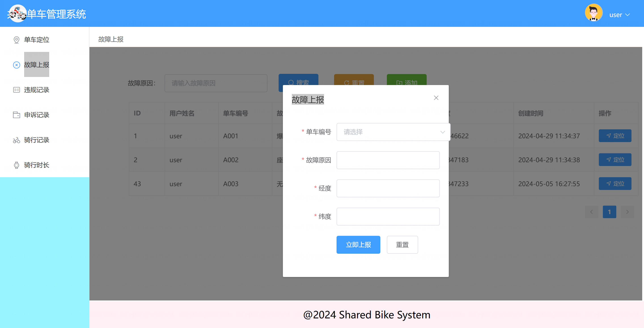The width and height of the screenshot is (644, 328).
Task: Click the watch icon for 骑行时长
Action: [17, 165]
